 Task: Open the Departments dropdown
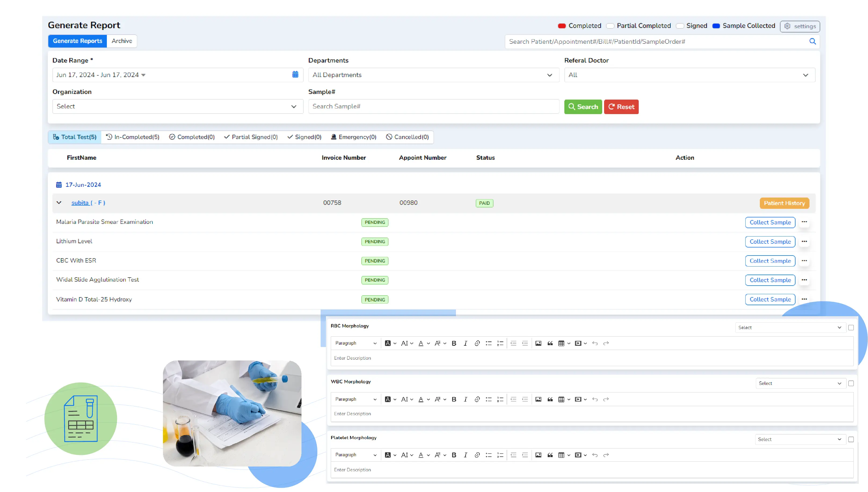[433, 75]
